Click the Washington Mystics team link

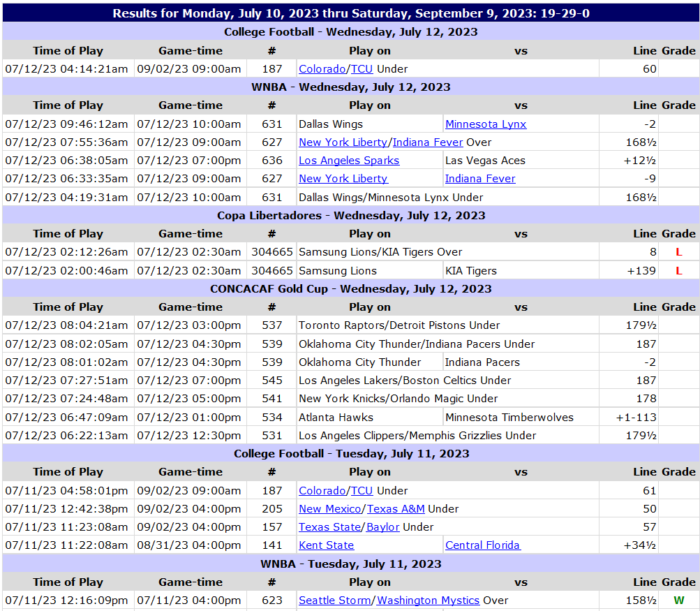coord(428,601)
